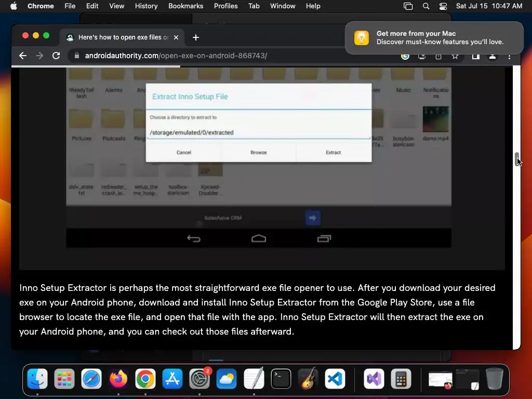Viewport: 532px width, 399px height.
Task: Open the Chrome profile menu
Action: point(493,56)
